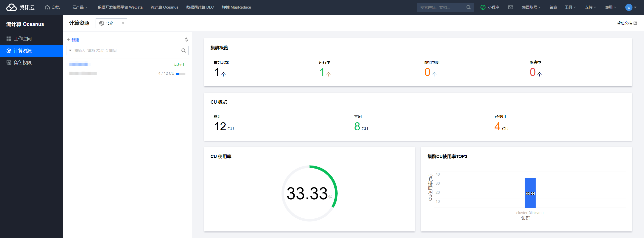Open the tools dropdown menu
The width and height of the screenshot is (644, 238).
click(570, 7)
